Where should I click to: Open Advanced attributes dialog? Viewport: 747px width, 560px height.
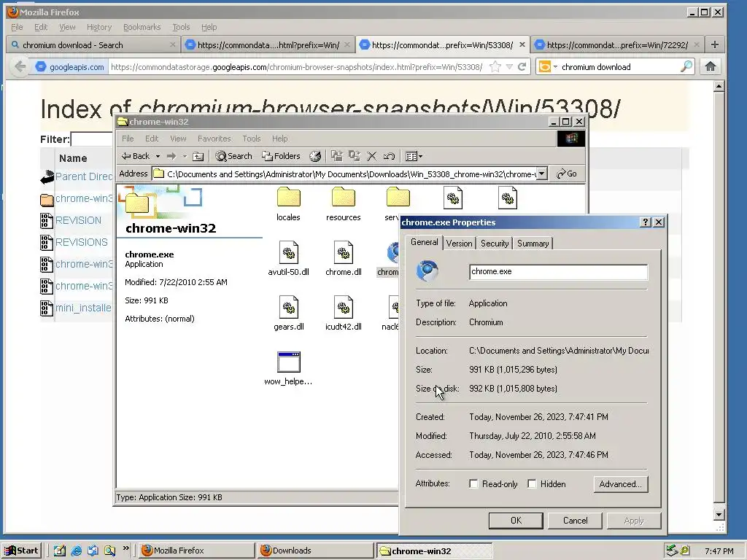pos(621,484)
